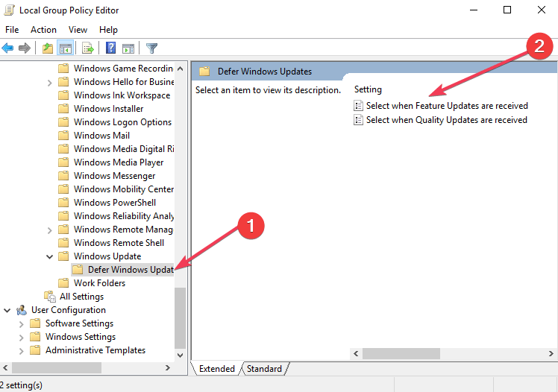
Task: Click Windows Media Player folder icon
Action: pos(63,162)
